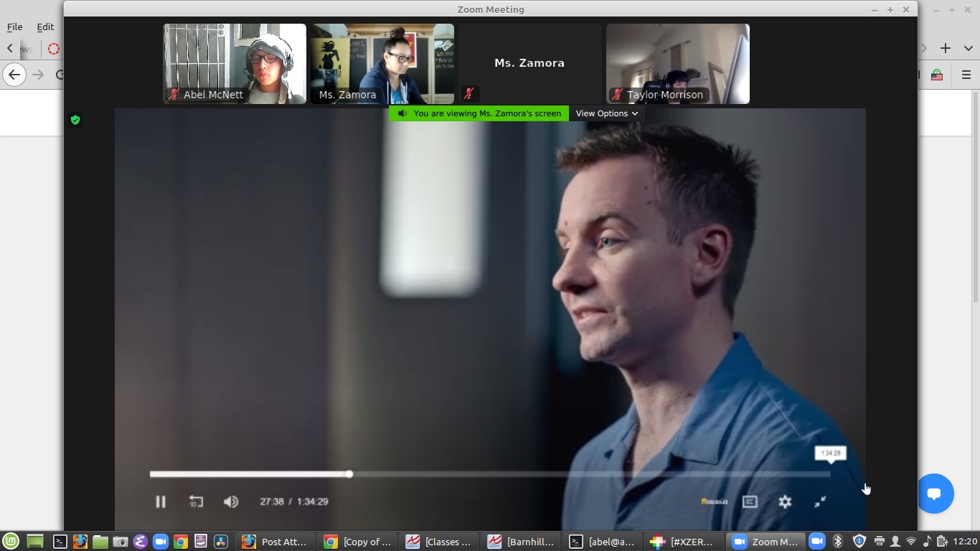Open the user account tray icon
The width and height of the screenshot is (980, 551).
coord(895,541)
